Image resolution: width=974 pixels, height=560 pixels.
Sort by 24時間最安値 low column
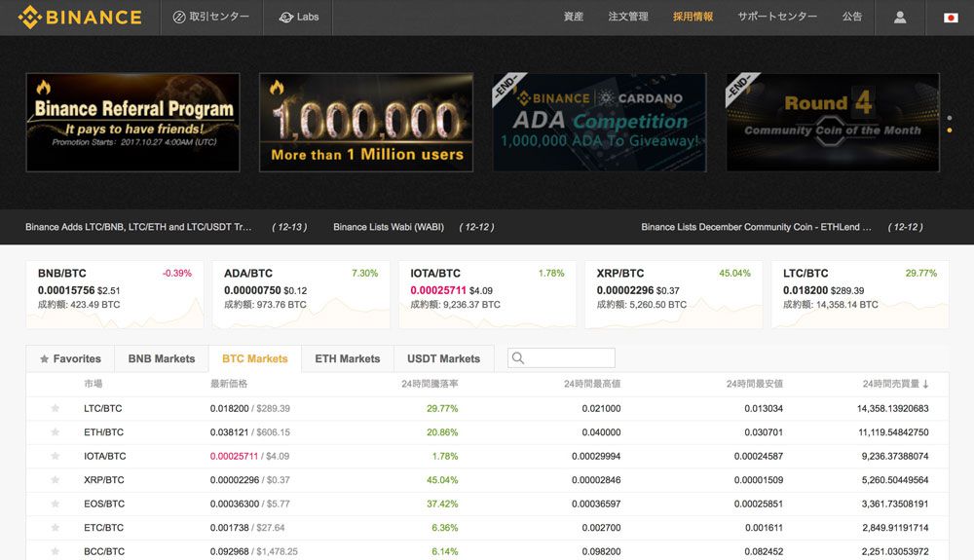click(754, 384)
